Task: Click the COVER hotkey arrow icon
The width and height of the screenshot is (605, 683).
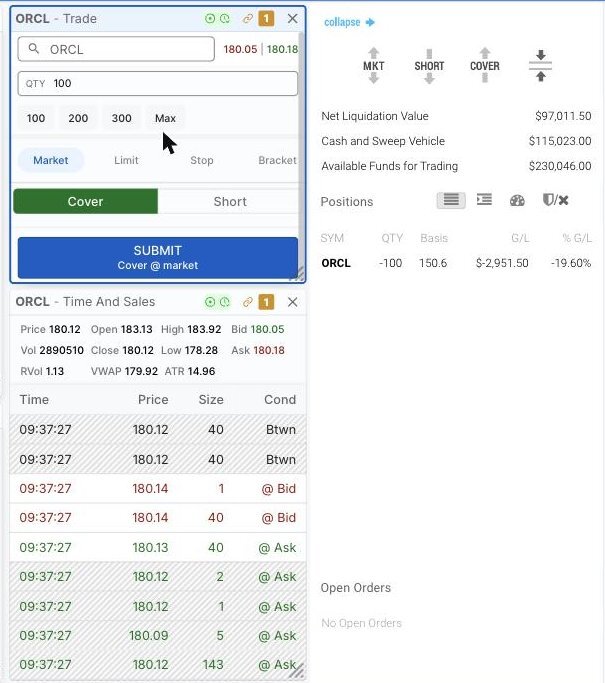Action: click(x=484, y=66)
